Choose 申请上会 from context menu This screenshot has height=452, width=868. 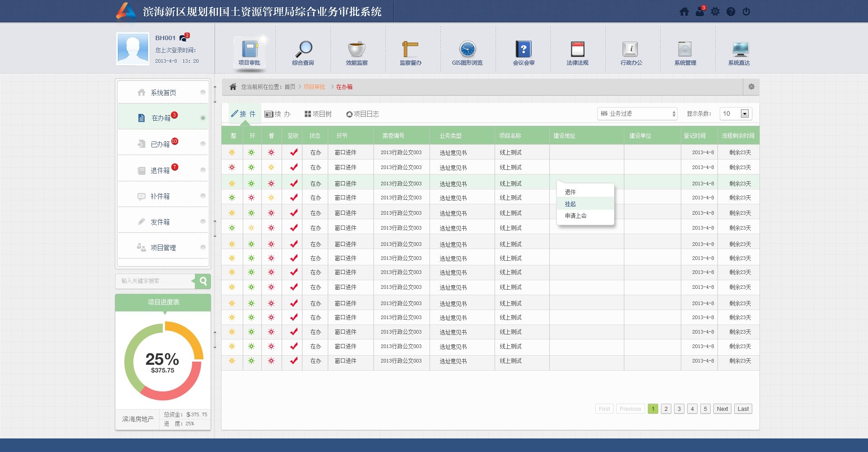(585, 216)
